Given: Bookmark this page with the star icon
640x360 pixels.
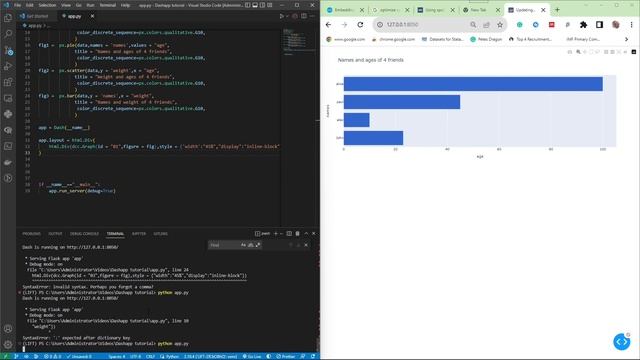Looking at the screenshot, I should click(x=500, y=25).
